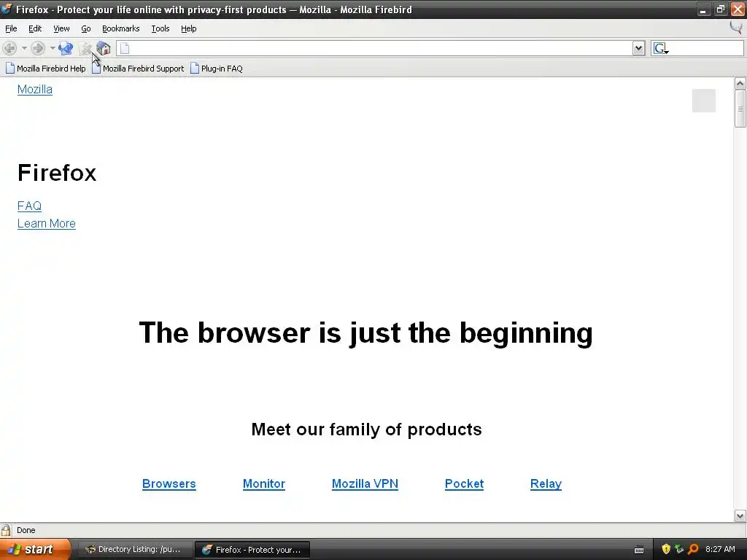
Task: Click the Google search engine icon
Action: pos(659,48)
